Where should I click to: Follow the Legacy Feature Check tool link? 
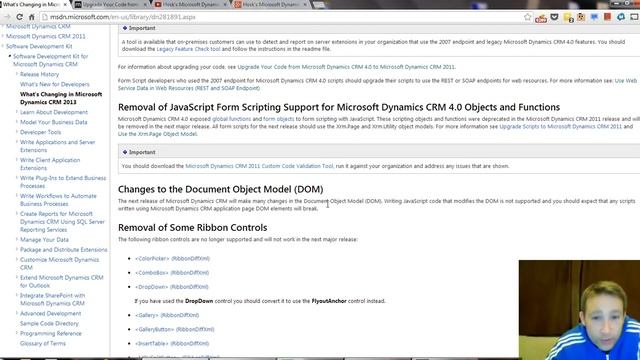[x=188, y=49]
